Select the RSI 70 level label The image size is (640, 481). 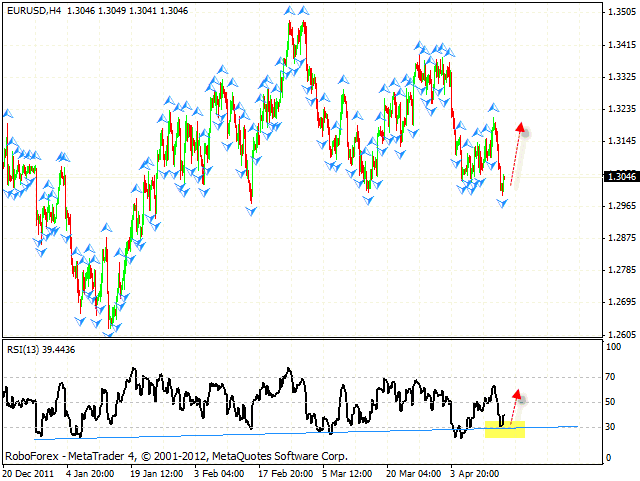611,378
